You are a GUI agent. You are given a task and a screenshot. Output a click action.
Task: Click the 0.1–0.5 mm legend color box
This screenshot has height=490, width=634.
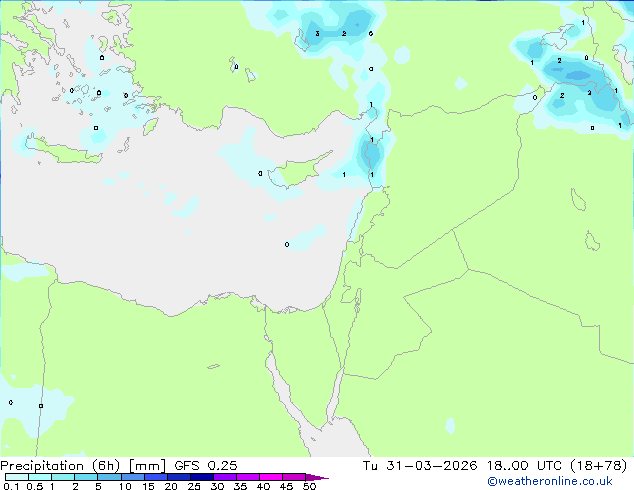(17, 477)
